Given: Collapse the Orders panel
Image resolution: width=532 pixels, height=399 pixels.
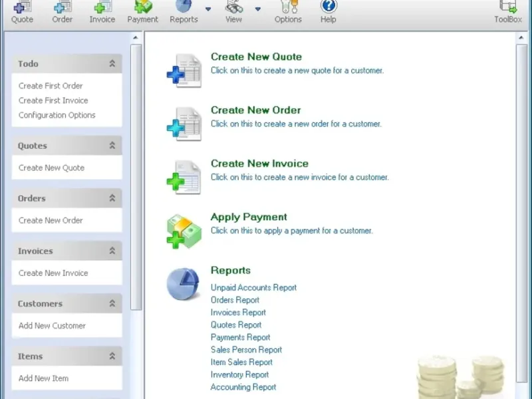Looking at the screenshot, I should (x=112, y=198).
